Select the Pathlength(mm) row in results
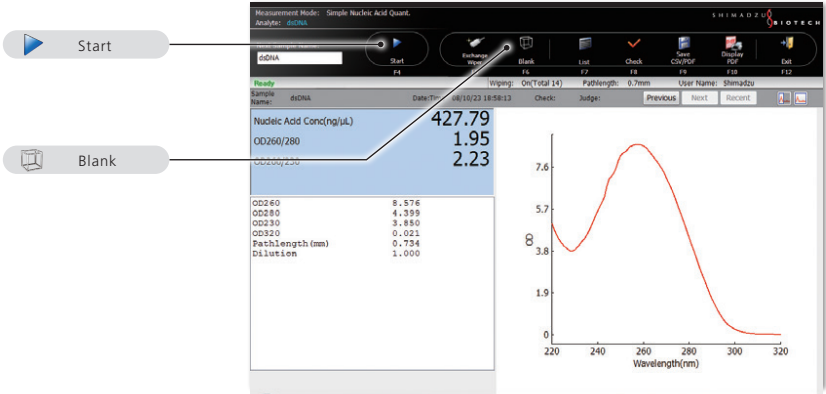This screenshot has height=394, width=826. [x=336, y=243]
